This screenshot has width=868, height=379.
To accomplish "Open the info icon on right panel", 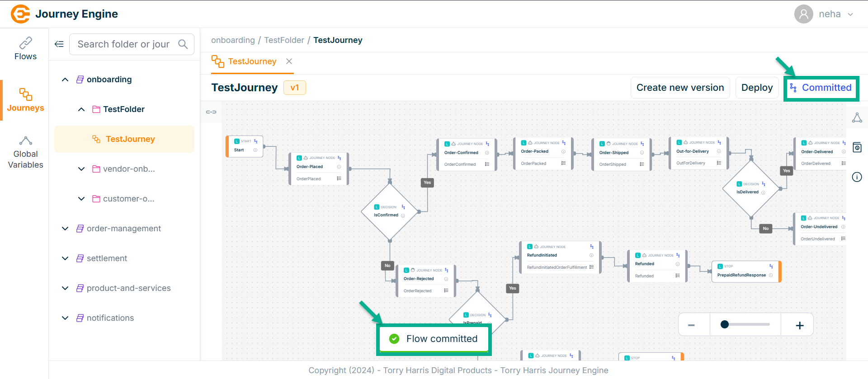I will [x=857, y=177].
